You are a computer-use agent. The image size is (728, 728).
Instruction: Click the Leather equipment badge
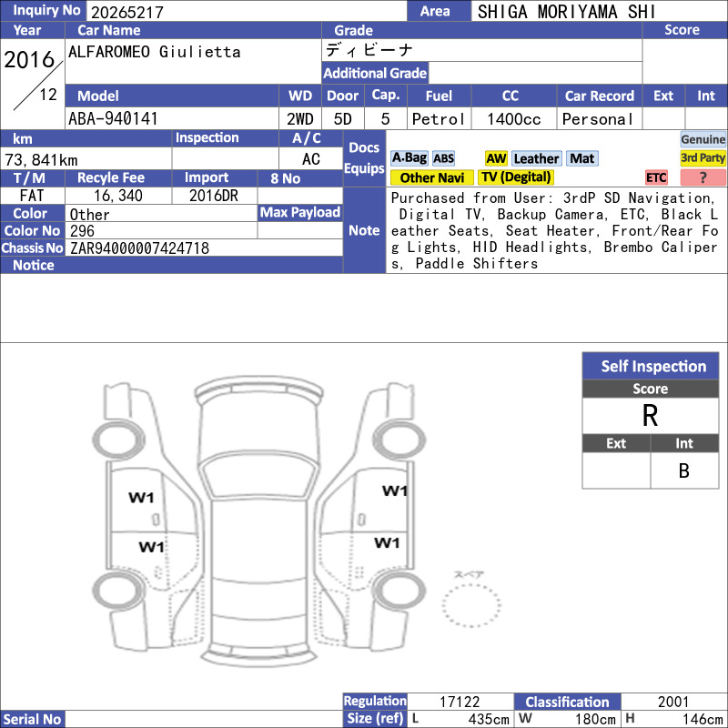click(536, 158)
